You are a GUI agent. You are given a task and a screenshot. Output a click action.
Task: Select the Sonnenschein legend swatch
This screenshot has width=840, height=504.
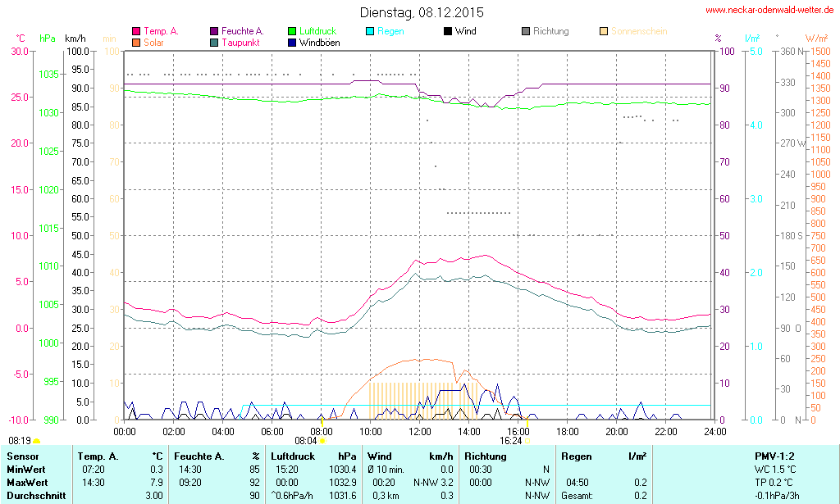point(604,31)
